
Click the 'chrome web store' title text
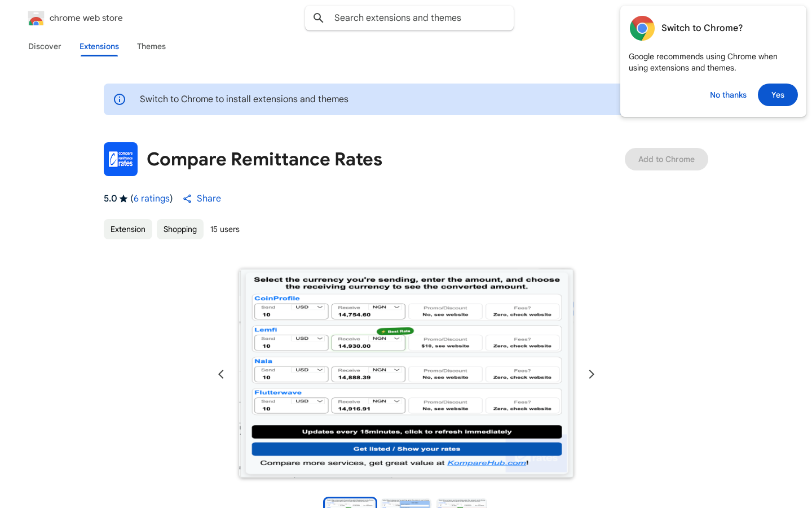[86, 18]
